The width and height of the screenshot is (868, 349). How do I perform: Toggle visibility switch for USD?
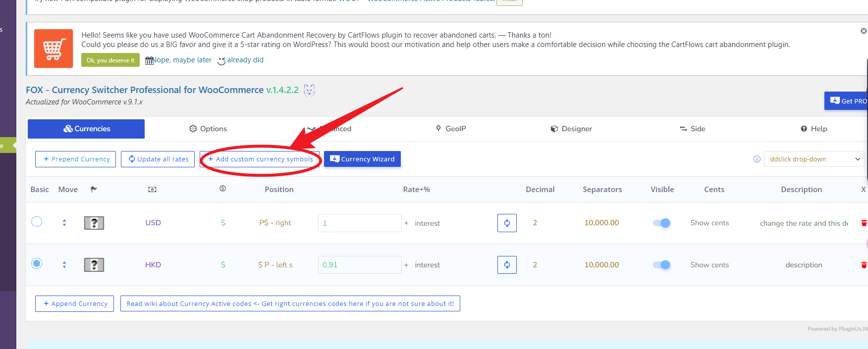661,223
